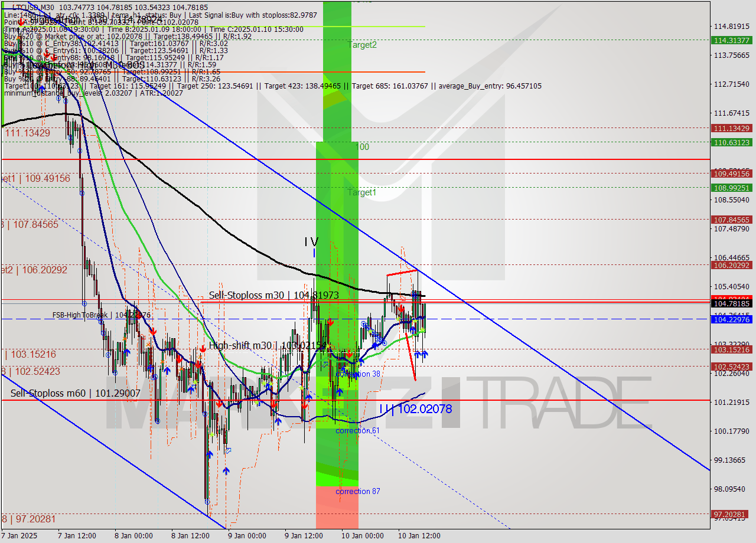Select the I I | 102.02078 wave label
756x543 pixels.
click(416, 408)
